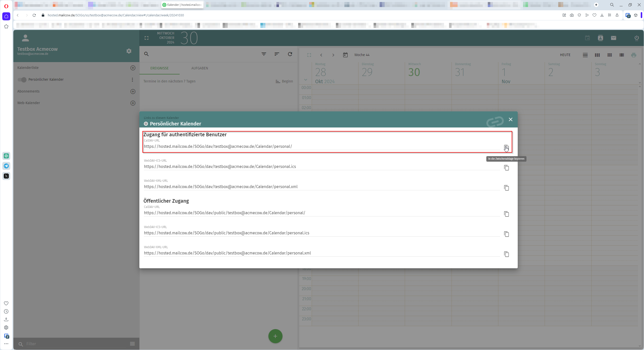The width and height of the screenshot is (644, 350).
Task: Open the date picker next to Woche 44
Action: [345, 55]
